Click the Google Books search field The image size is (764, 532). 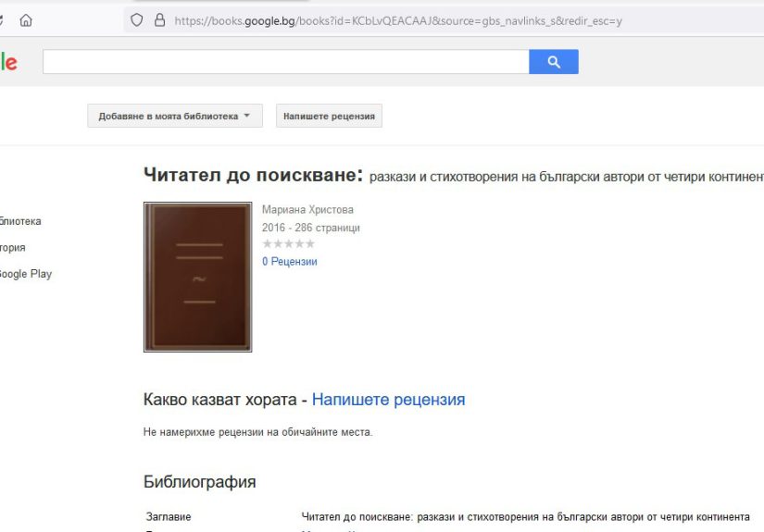coord(286,62)
